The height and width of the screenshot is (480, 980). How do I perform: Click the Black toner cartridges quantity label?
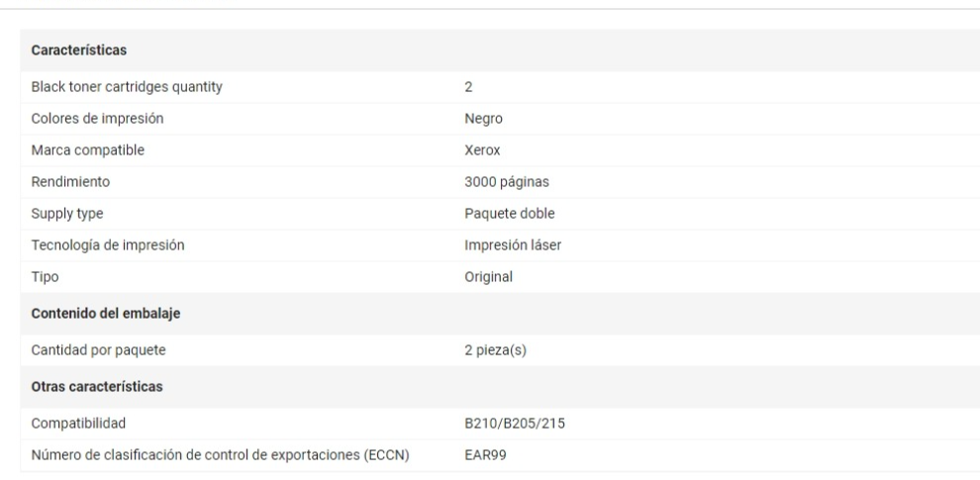(127, 87)
